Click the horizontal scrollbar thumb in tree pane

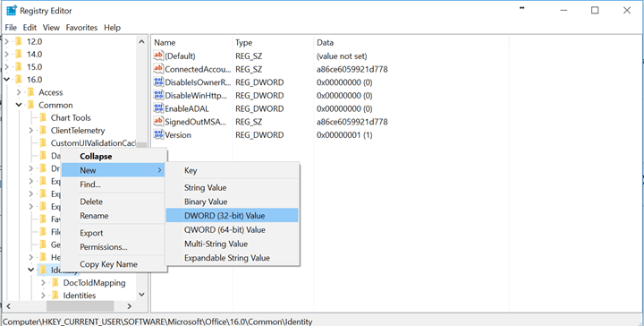point(80,306)
